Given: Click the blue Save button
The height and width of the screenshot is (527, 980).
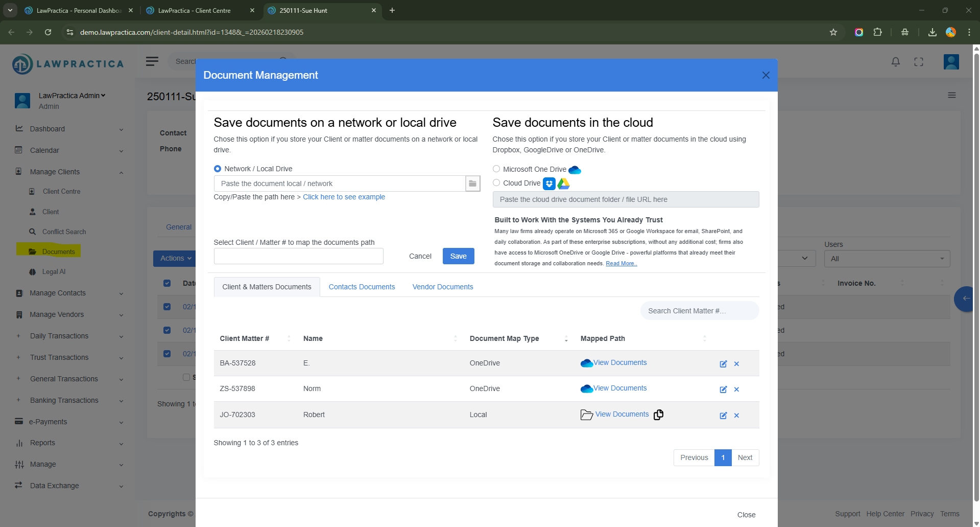Looking at the screenshot, I should click(458, 256).
